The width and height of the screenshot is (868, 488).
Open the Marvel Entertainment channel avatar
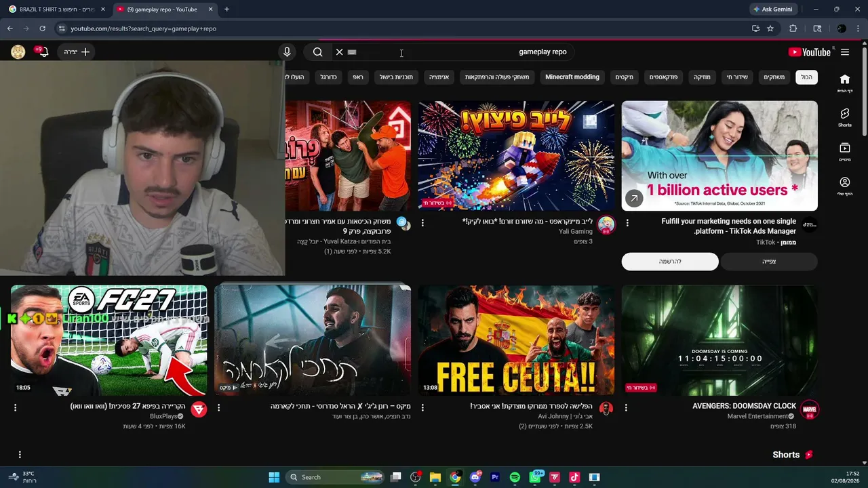click(x=810, y=409)
